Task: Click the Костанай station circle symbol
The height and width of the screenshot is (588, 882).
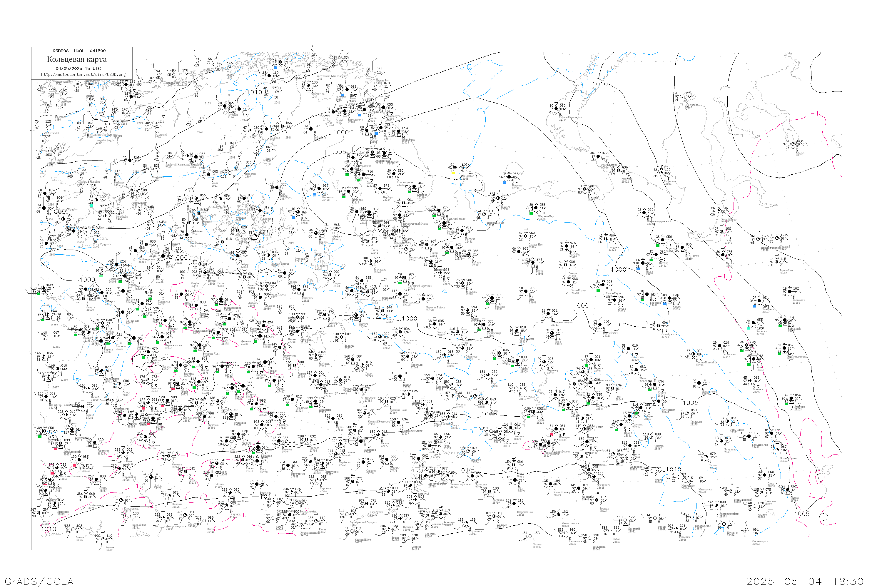Action: pos(625,520)
